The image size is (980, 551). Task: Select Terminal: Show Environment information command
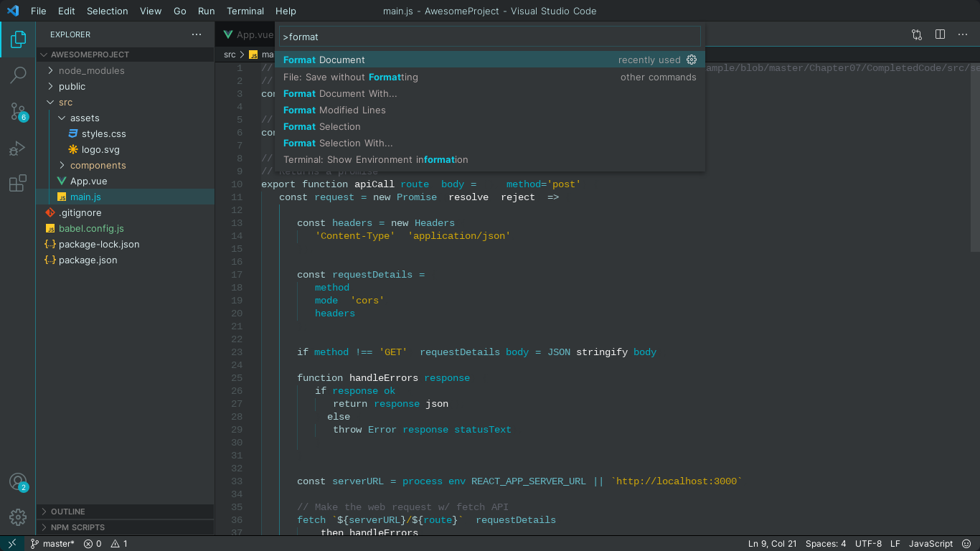point(490,159)
